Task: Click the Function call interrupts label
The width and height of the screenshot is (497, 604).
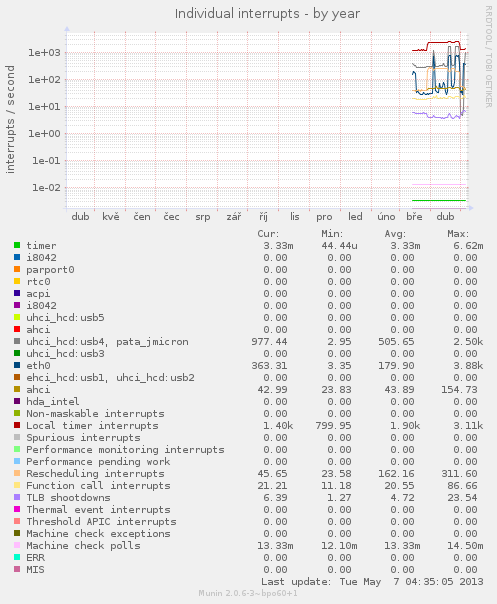Action: pyautogui.click(x=98, y=486)
